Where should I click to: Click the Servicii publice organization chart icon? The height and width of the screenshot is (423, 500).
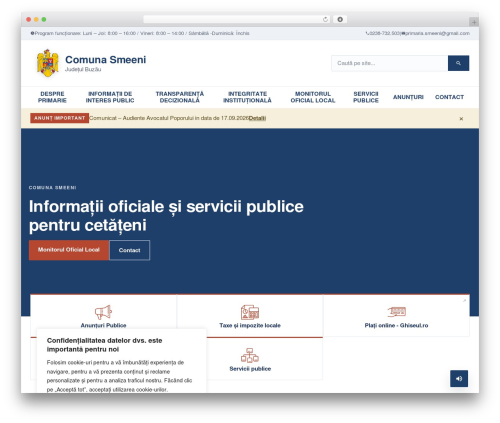250,355
